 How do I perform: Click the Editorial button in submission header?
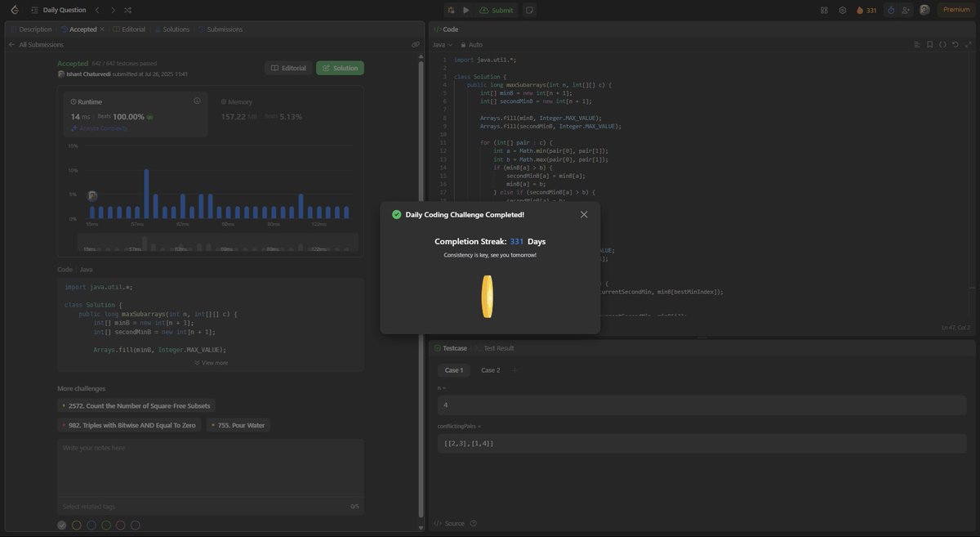point(288,68)
